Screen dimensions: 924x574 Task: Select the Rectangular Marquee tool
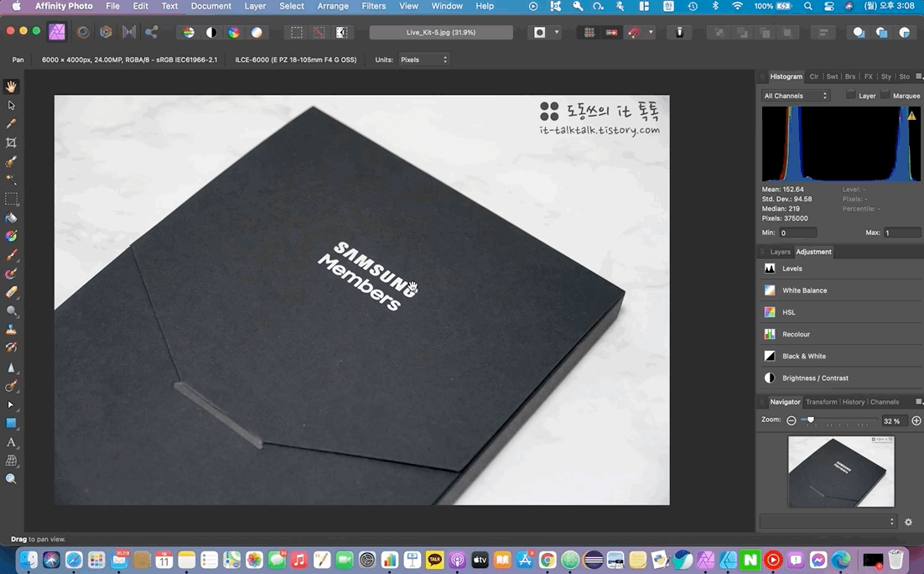[x=11, y=199]
